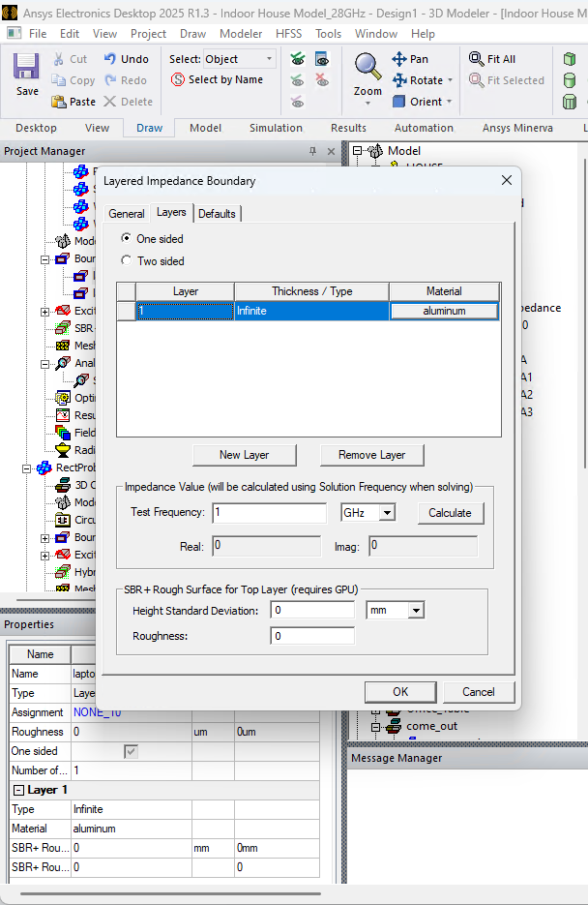
Task: Click the Redo arrow icon
Action: [x=110, y=80]
